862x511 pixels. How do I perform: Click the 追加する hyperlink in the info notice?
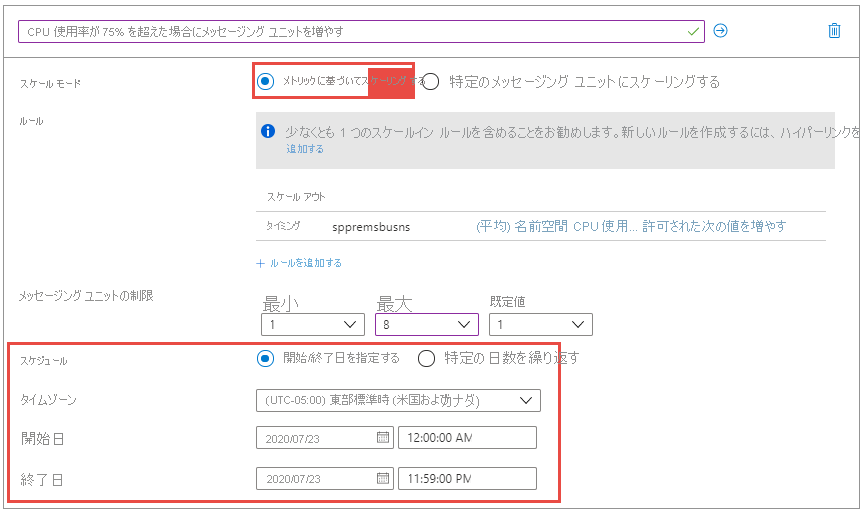coord(305,149)
